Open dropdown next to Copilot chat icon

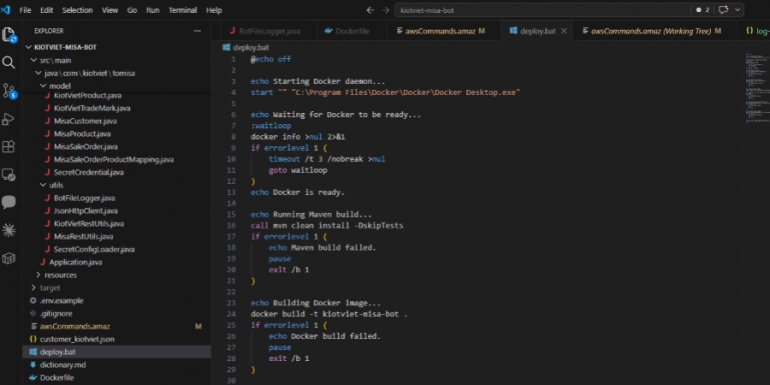pyautogui.click(x=738, y=10)
